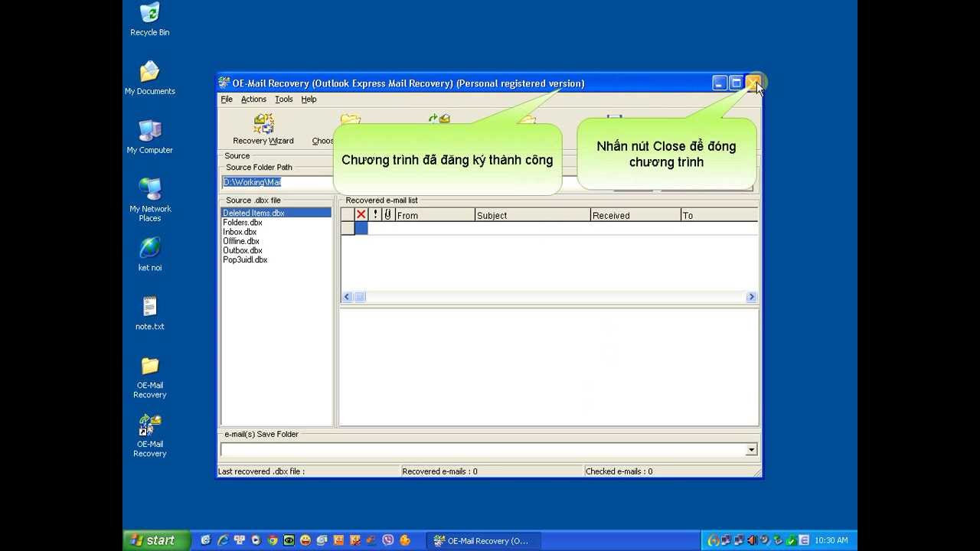Screen dimensions: 980x551
Task: Close the OE-Mail Recovery window
Action: pos(753,83)
